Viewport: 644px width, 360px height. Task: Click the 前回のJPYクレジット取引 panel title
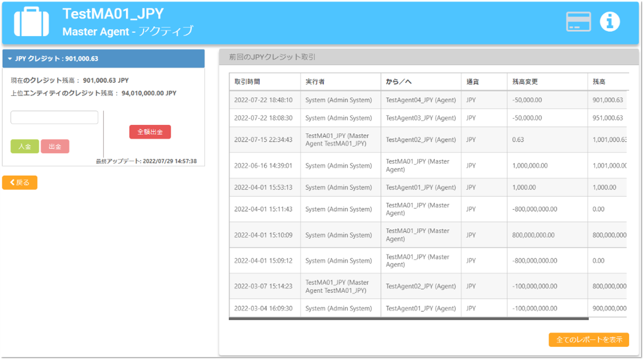pyautogui.click(x=272, y=57)
